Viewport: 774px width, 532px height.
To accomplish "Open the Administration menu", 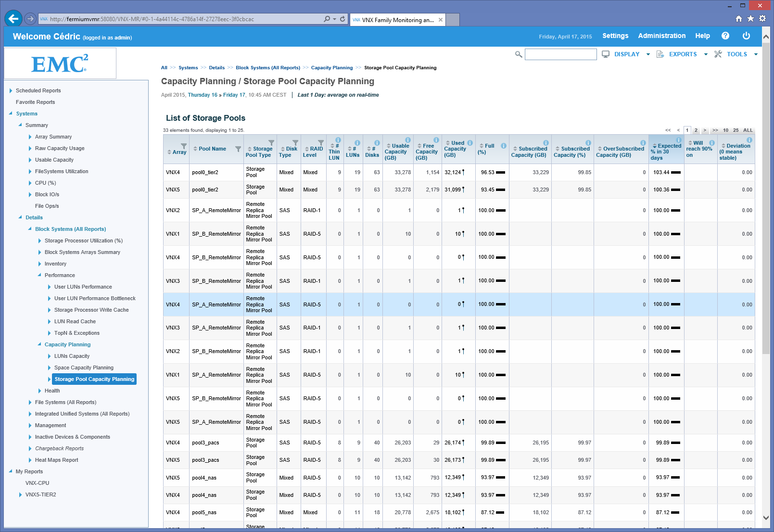I will [x=661, y=36].
